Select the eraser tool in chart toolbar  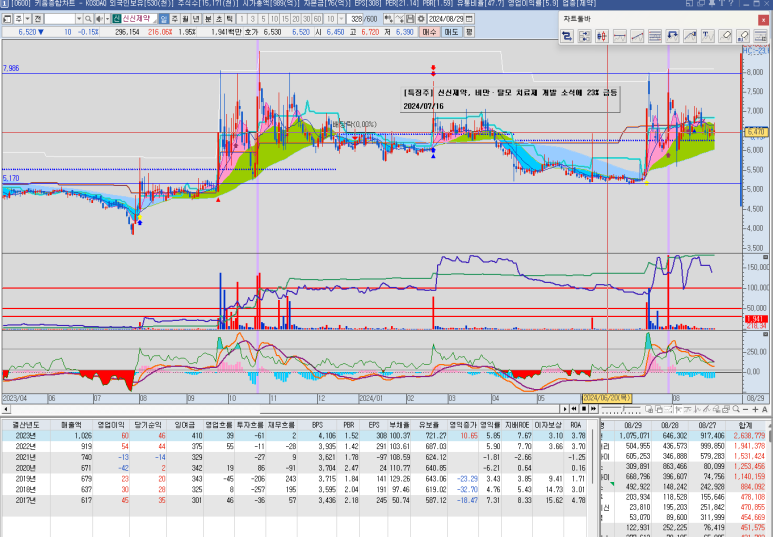click(x=725, y=36)
